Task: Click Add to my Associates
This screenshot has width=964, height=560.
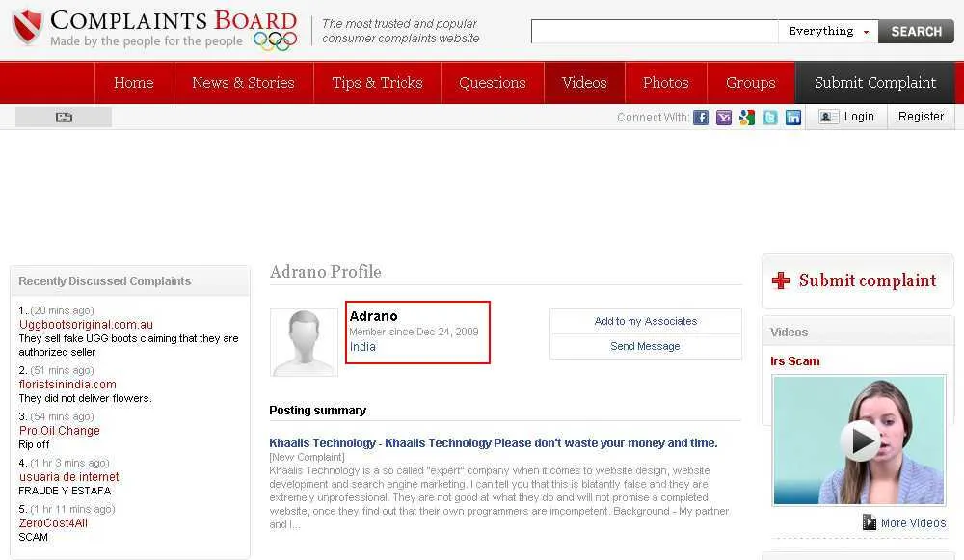Action: point(646,321)
